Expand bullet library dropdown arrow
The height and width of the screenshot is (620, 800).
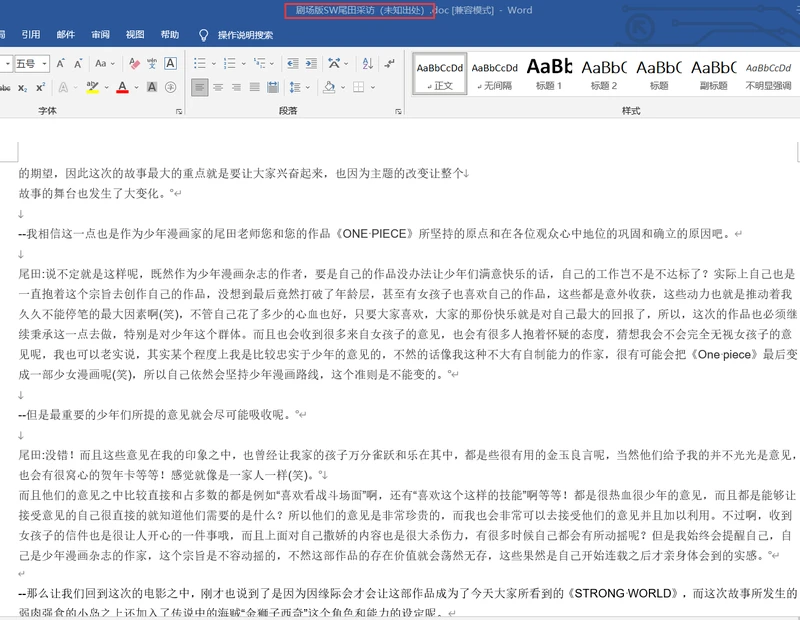[214, 64]
